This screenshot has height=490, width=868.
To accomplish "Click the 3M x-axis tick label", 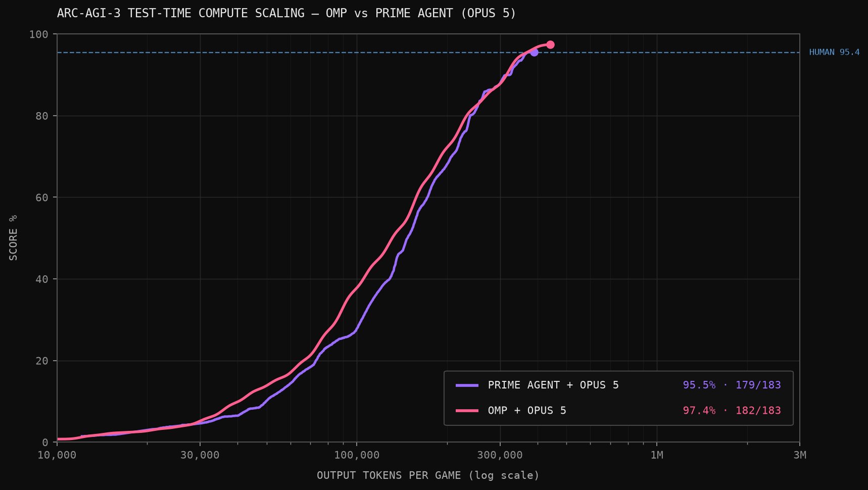I will click(799, 455).
